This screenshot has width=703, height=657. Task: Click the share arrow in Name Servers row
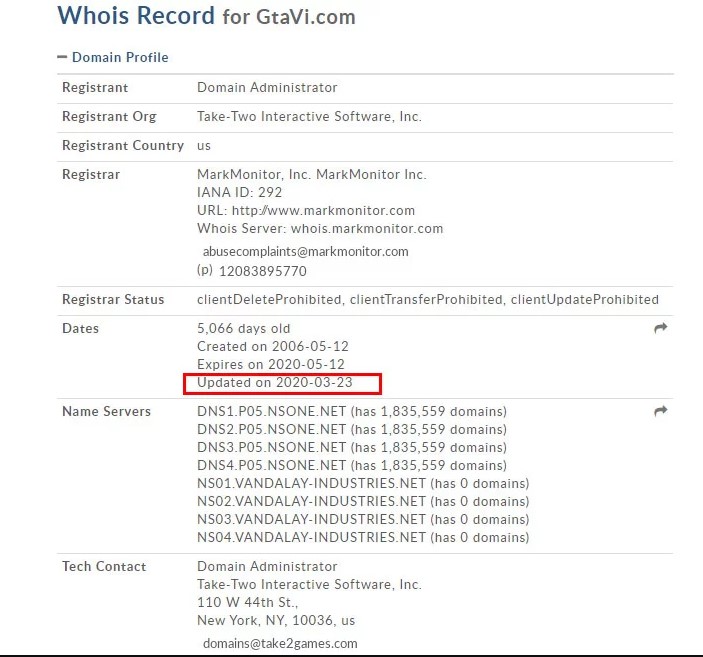pyautogui.click(x=661, y=411)
